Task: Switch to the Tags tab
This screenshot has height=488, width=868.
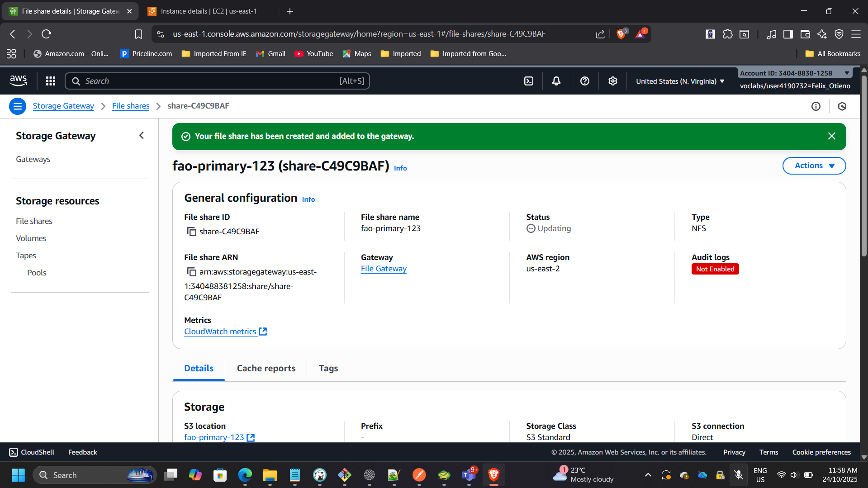Action: pos(328,368)
